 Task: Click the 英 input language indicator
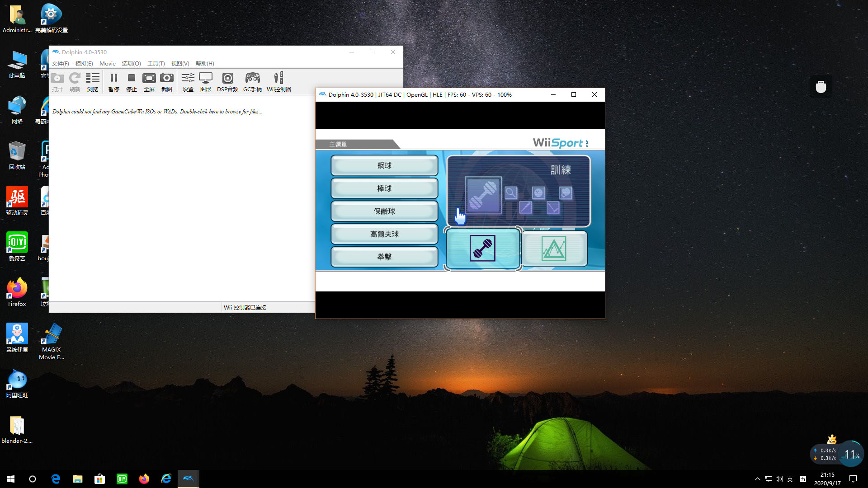(790, 479)
